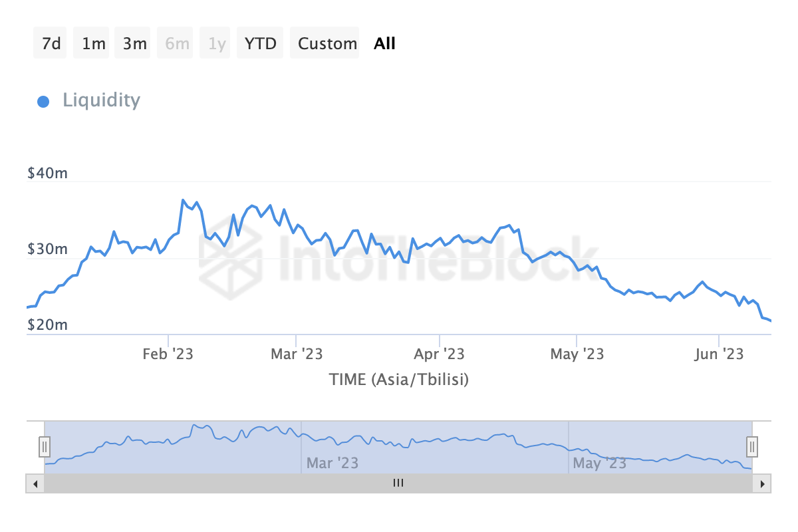Open the Custom date range picker
The height and width of the screenshot is (532, 798).
coord(327,44)
